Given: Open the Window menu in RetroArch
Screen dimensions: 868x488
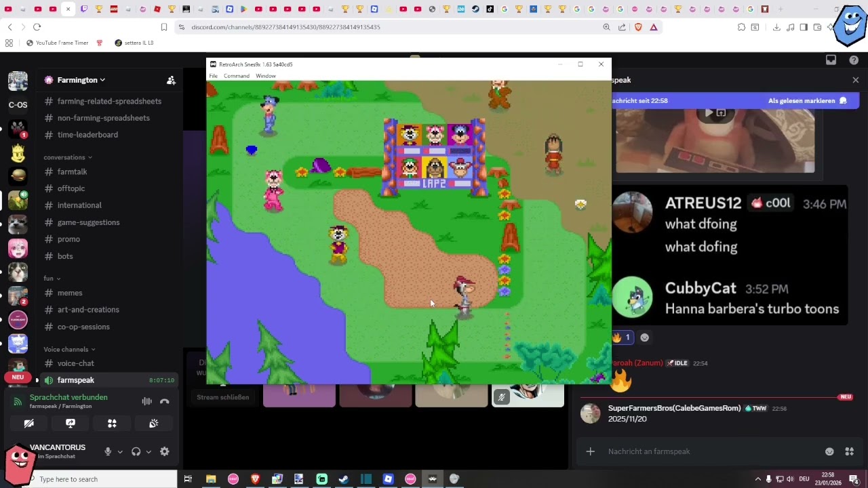Looking at the screenshot, I should pos(266,76).
